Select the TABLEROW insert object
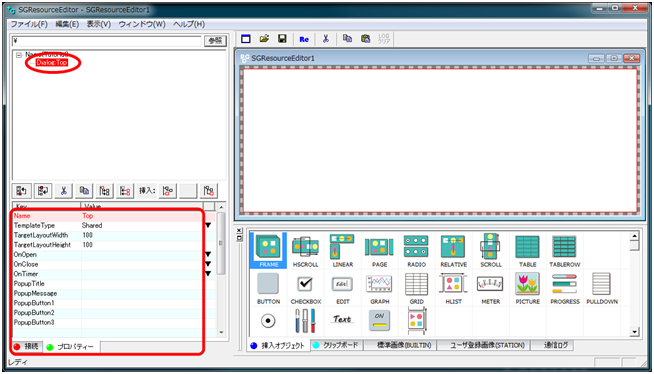 [x=564, y=250]
